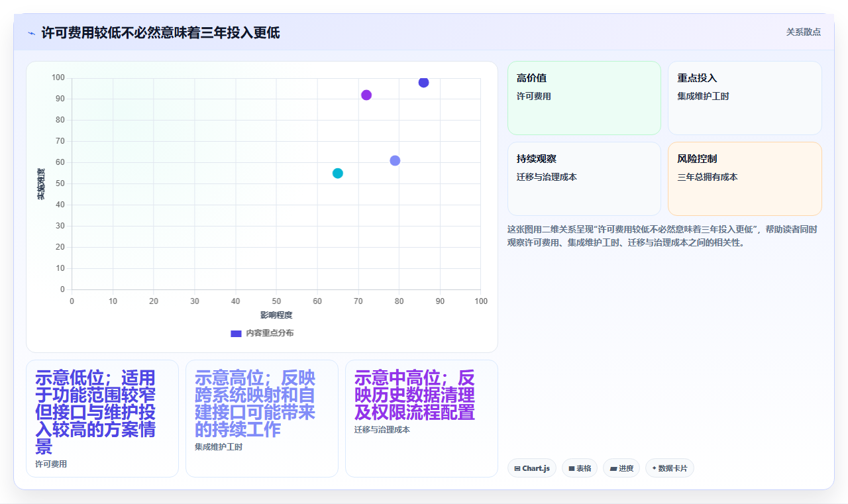This screenshot has width=848, height=504.
Task: Select the dark blue scatter point near 98
Action: click(423, 82)
